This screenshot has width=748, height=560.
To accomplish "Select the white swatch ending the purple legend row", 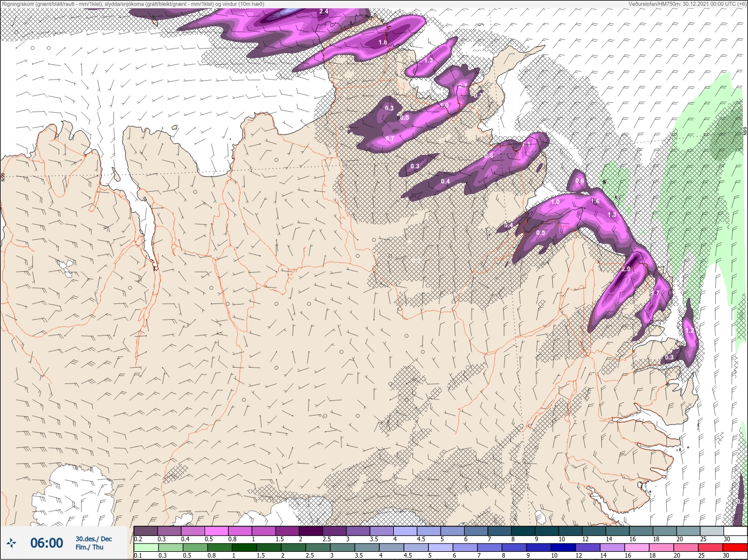I will coord(735,531).
